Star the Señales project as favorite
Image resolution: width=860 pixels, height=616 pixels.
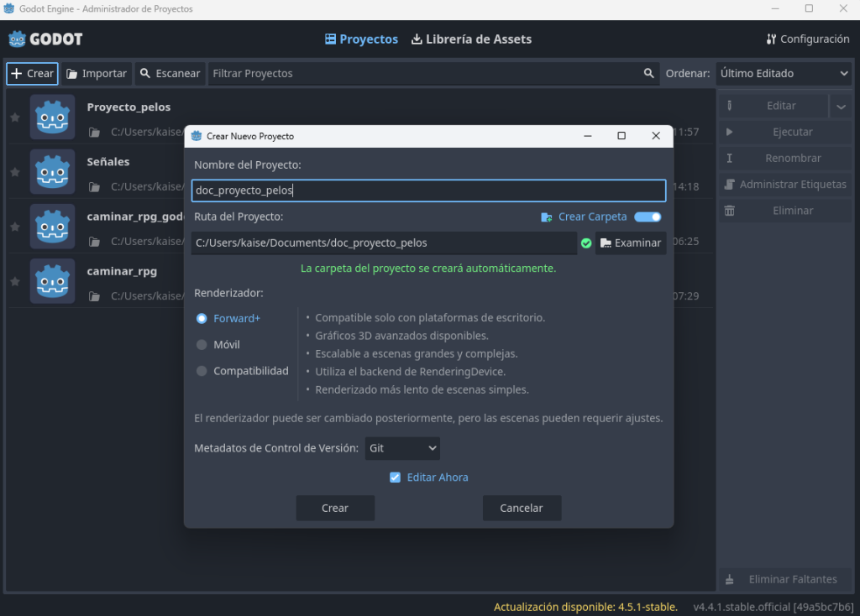(14, 172)
